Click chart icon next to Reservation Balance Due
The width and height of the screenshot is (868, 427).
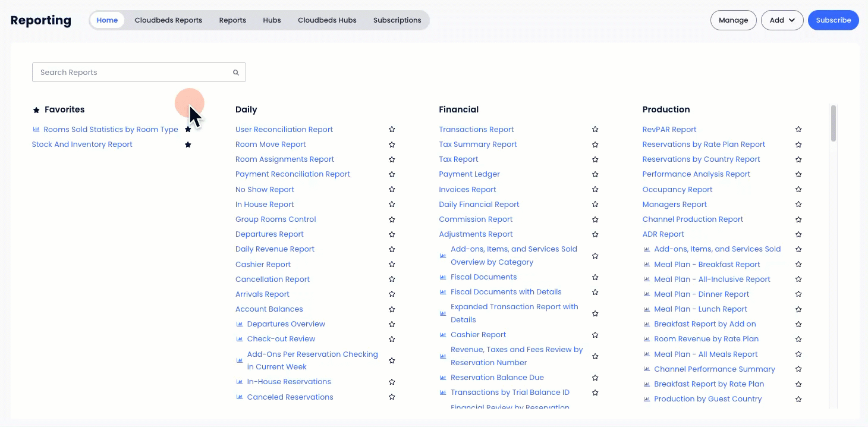point(443,378)
